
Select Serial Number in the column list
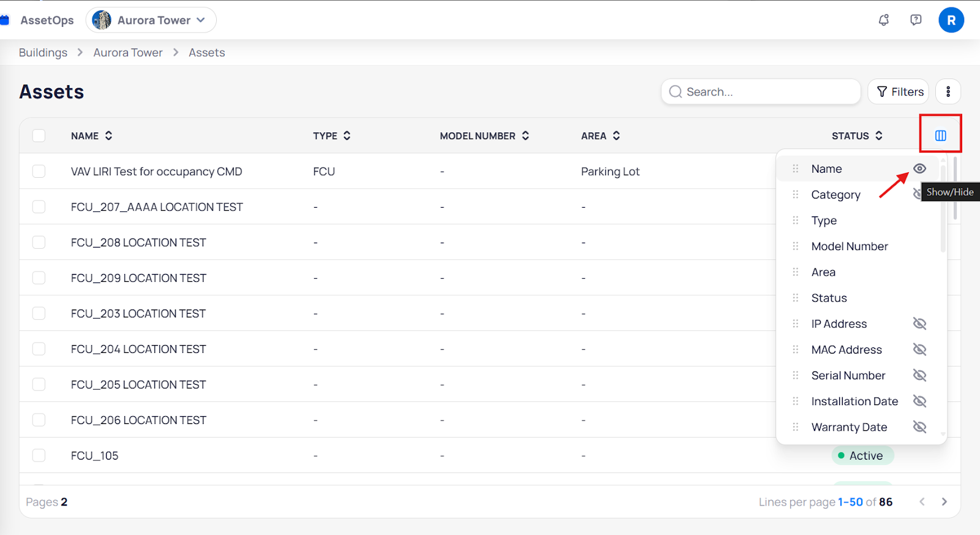coord(848,376)
